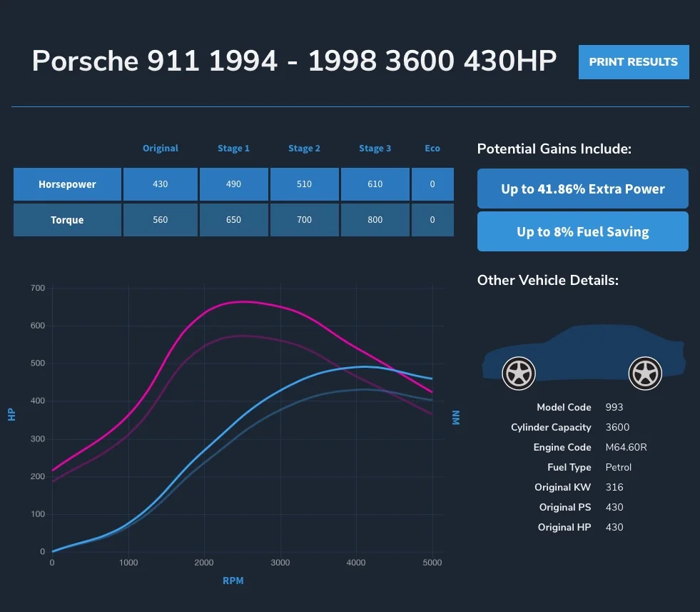Click the Model Code label
The height and width of the screenshot is (612, 700).
564,407
